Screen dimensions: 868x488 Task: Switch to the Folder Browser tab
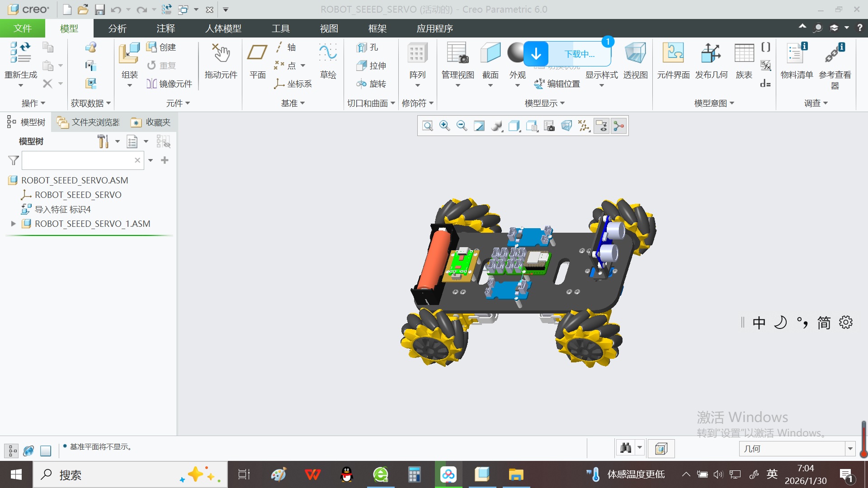(89, 122)
